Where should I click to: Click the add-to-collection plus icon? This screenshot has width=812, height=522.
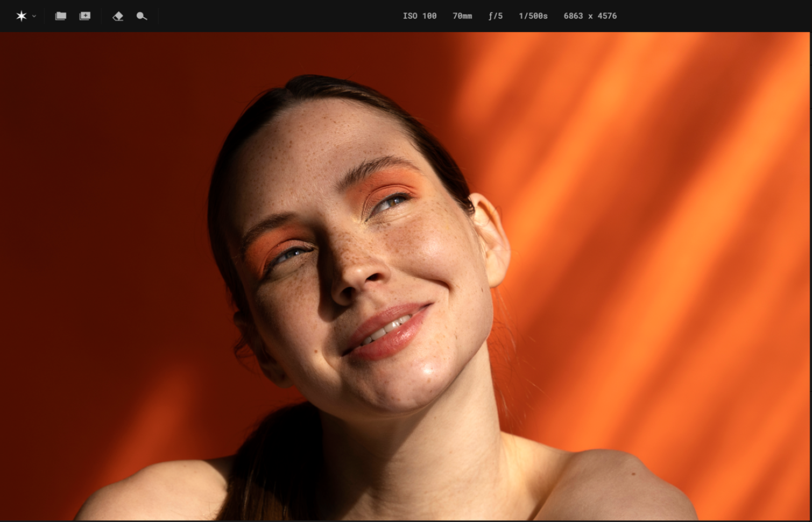click(x=85, y=16)
